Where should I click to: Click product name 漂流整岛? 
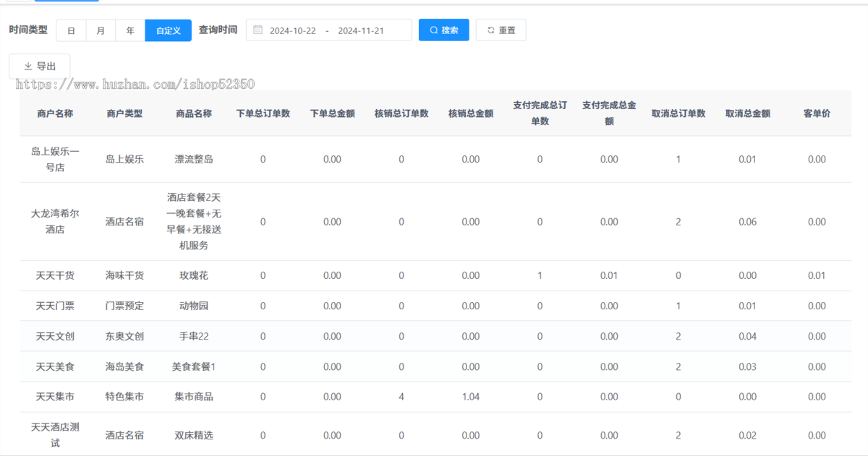tap(194, 159)
